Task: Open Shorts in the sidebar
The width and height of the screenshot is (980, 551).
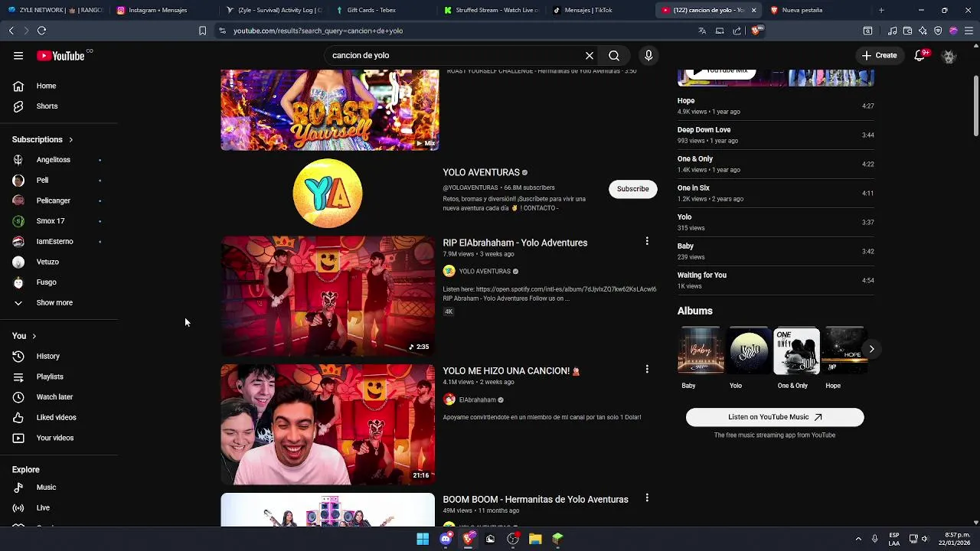Action: (47, 106)
